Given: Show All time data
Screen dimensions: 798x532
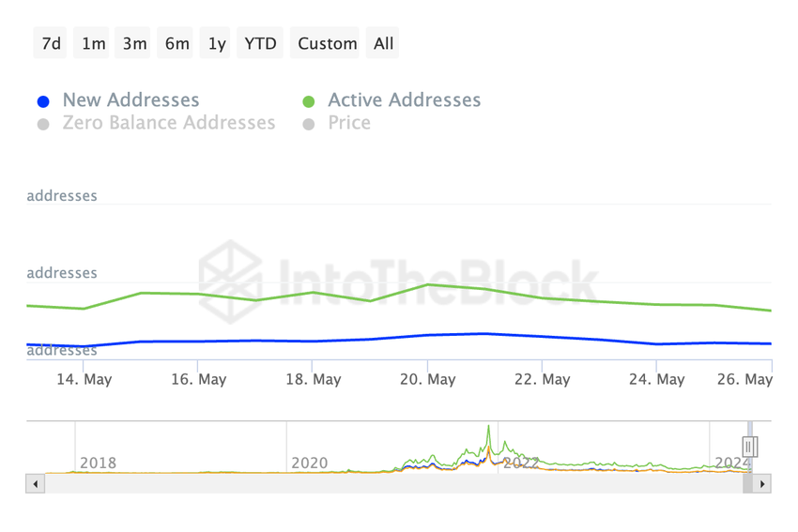Looking at the screenshot, I should tap(383, 43).
